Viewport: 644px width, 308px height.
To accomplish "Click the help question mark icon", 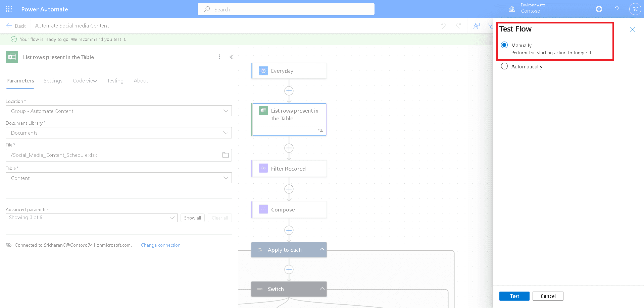I will point(617,9).
